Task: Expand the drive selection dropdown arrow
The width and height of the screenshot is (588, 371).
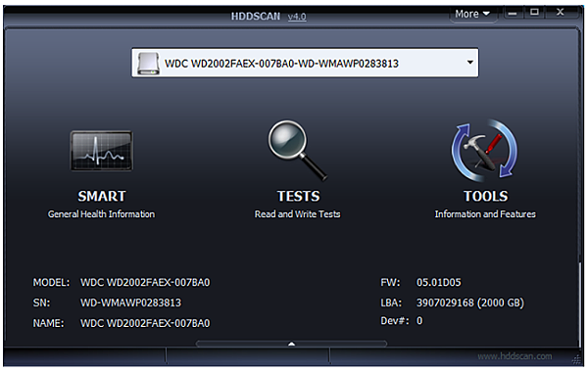Action: (x=469, y=63)
